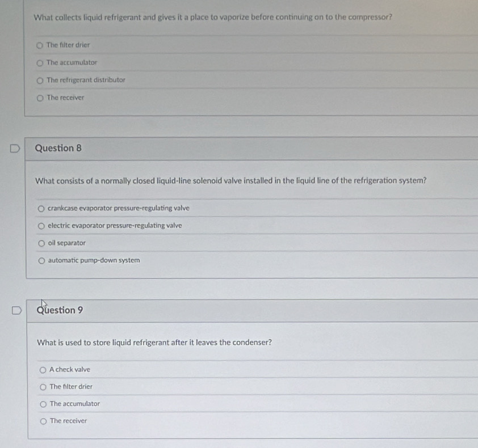Select 'A check valve' in Question 9
Viewport: 478px width, 448px height.
coord(43,370)
